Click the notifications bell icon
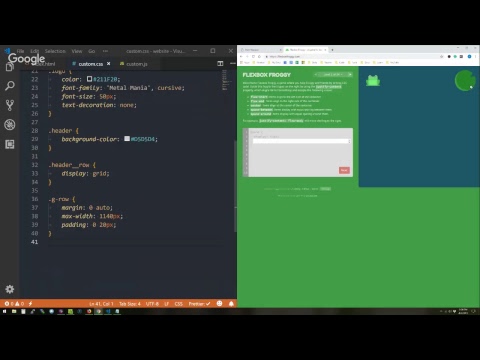Viewport: 480px width, 360px height. click(x=231, y=303)
